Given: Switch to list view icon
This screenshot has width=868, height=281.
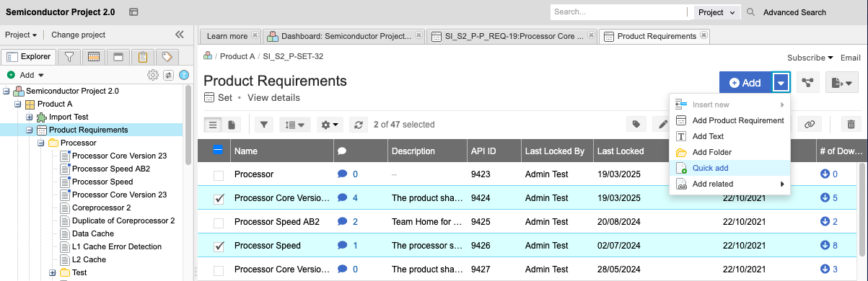Looking at the screenshot, I should [x=213, y=125].
